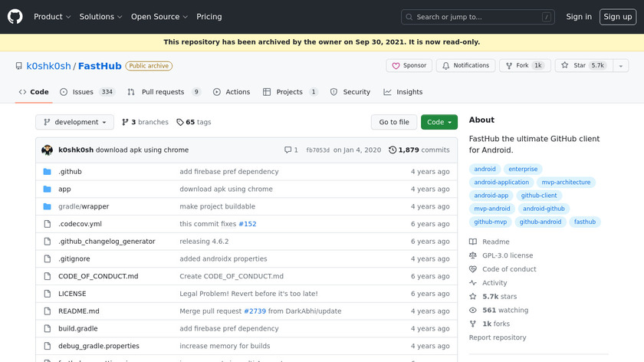Viewport: 644px width, 362px height.
Task: Open Notifications bell button
Action: coord(465,66)
